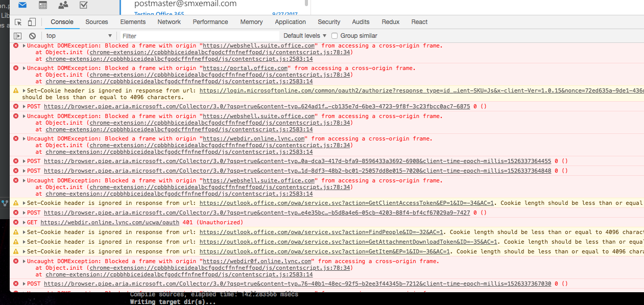Expand the FindPeople Set-Cookie warning

point(24,232)
